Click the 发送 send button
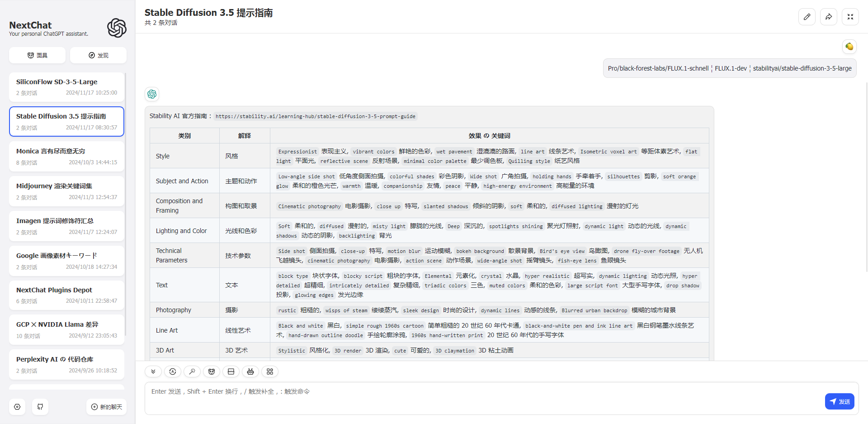 tap(840, 401)
